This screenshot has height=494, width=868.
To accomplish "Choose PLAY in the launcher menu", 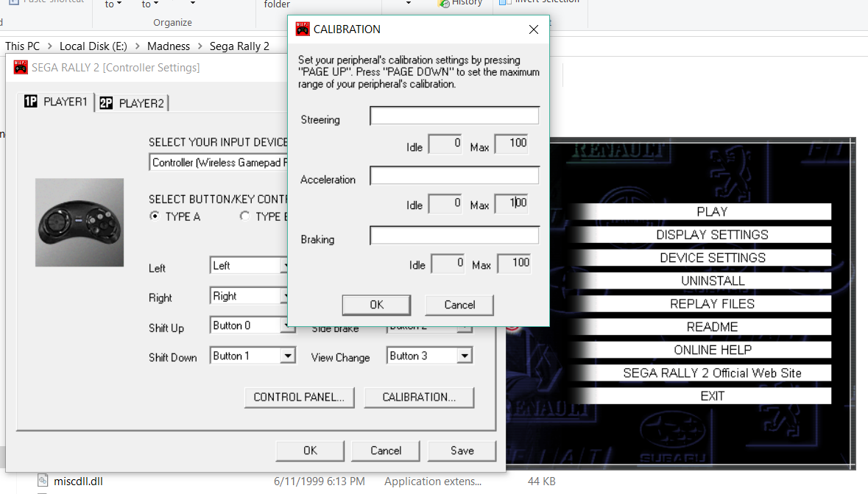I will pyautogui.click(x=712, y=211).
